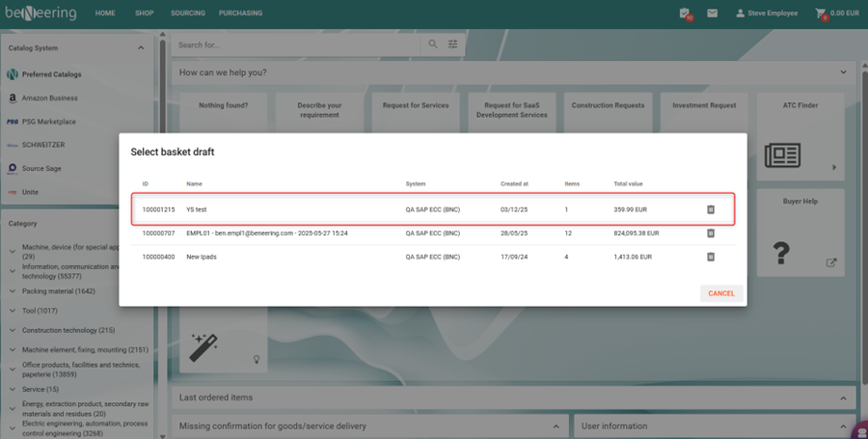868x439 pixels.
Task: Open the approvals notification icon
Action: (685, 14)
